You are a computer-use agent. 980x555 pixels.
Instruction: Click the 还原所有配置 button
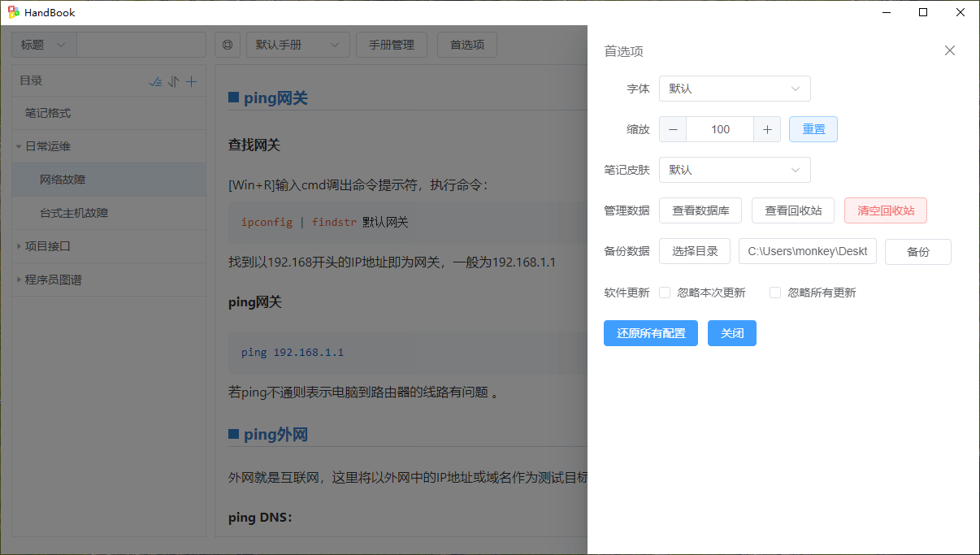(x=650, y=333)
